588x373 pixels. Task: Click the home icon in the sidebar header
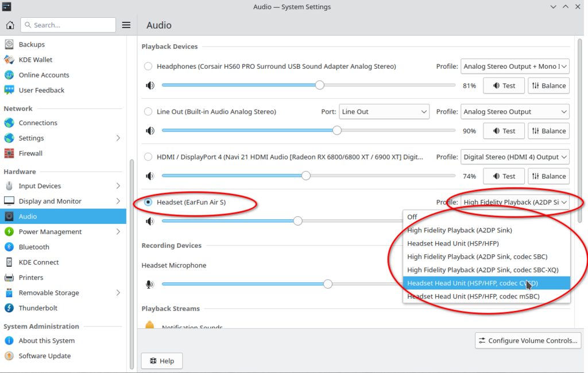(x=10, y=25)
